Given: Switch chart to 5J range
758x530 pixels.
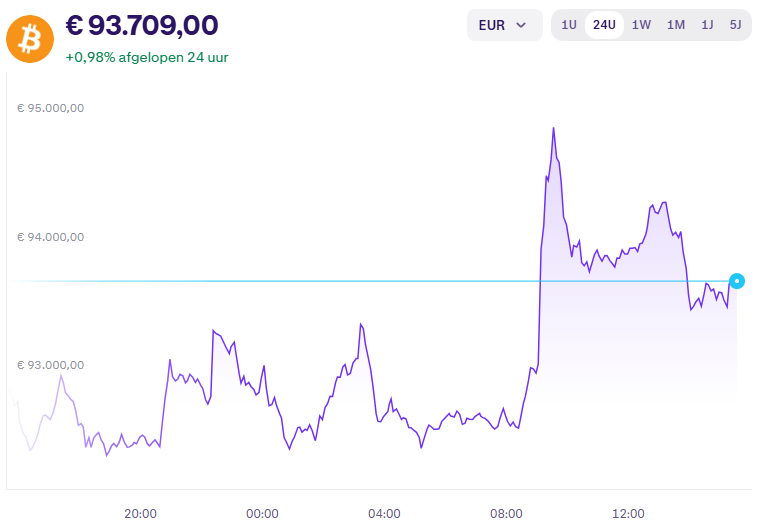Looking at the screenshot, I should coord(735,25).
